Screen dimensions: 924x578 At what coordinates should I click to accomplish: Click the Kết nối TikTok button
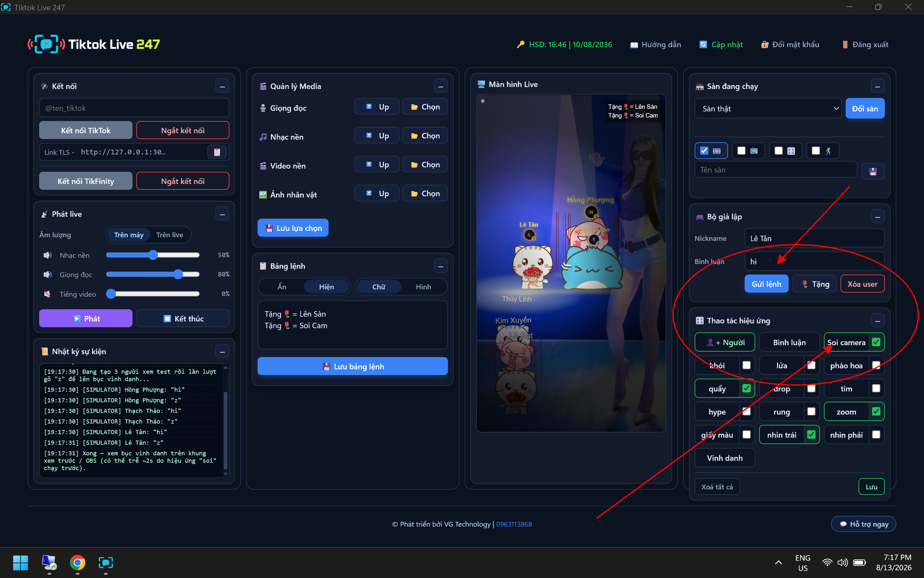point(86,130)
